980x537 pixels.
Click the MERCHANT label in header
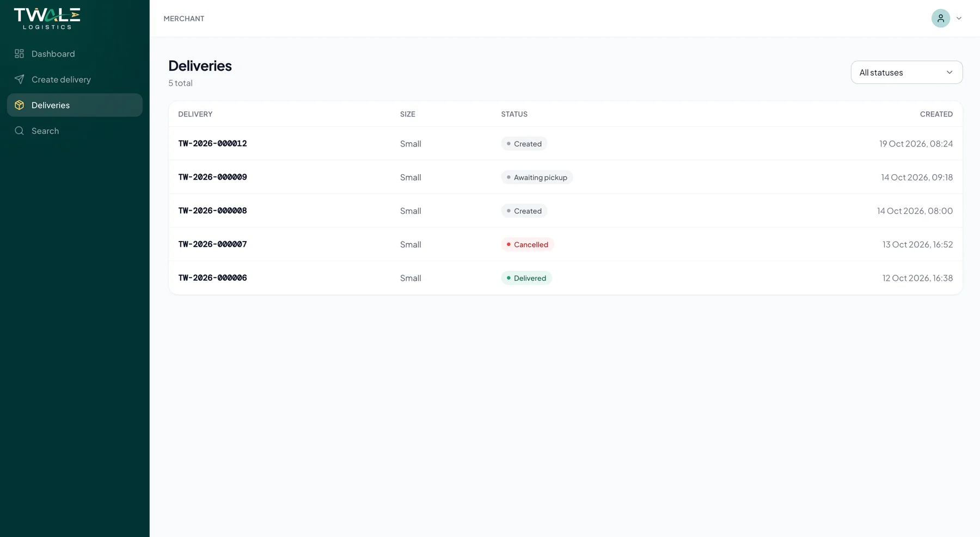coord(184,18)
